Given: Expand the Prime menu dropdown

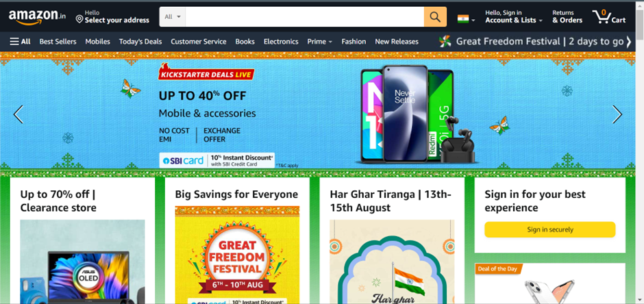Looking at the screenshot, I should tap(319, 42).
